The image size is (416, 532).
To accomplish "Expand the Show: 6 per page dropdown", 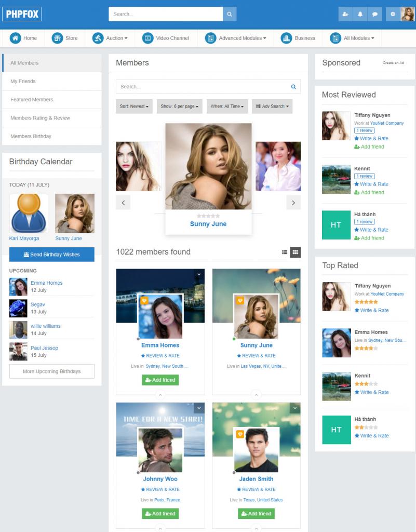I will click(179, 107).
